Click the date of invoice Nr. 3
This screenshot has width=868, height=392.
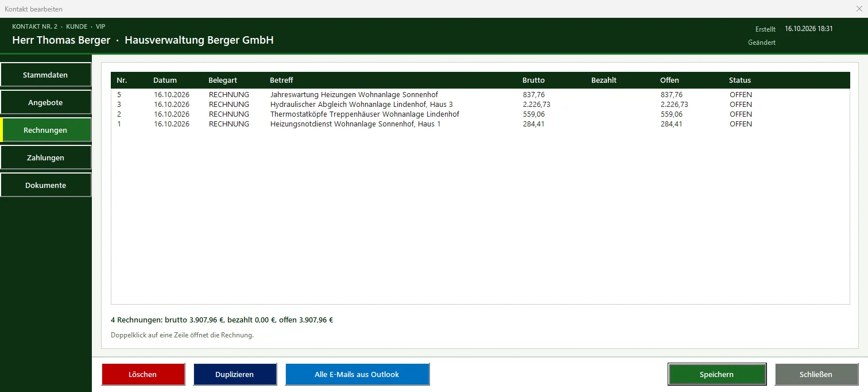(172, 105)
